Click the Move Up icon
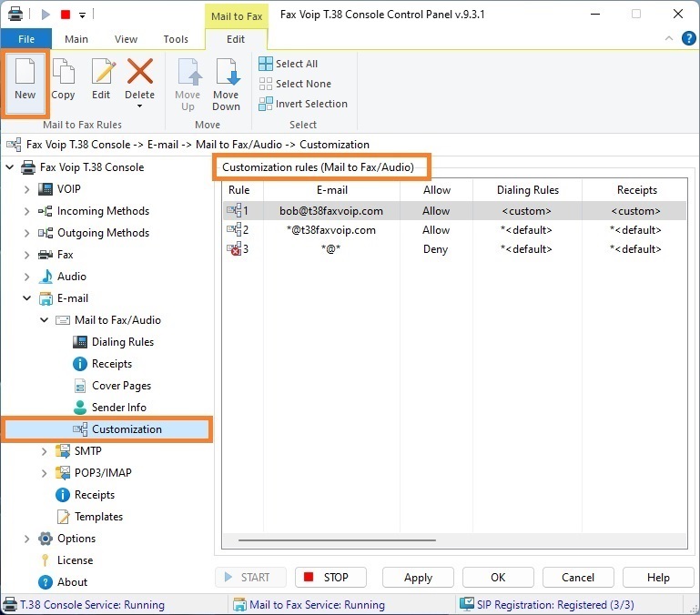 click(x=189, y=71)
